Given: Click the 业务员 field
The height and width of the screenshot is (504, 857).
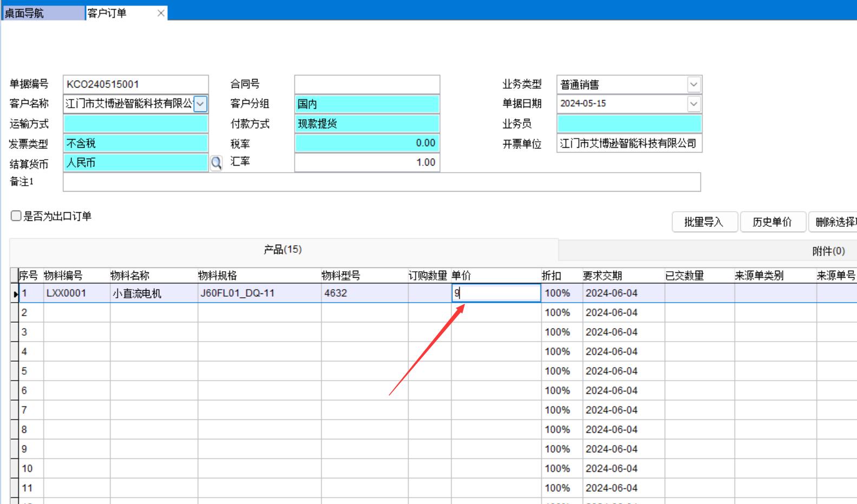Looking at the screenshot, I should tap(629, 124).
